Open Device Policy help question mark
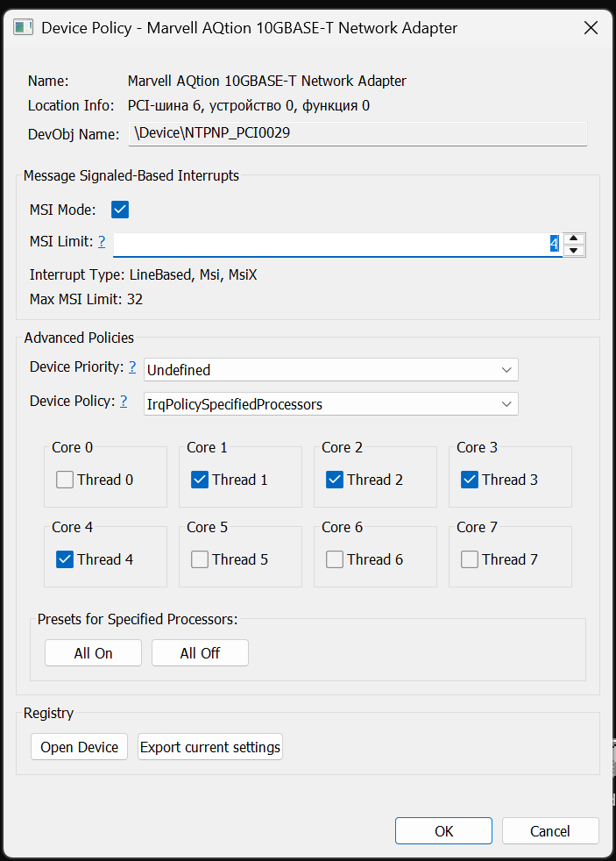 click(124, 401)
